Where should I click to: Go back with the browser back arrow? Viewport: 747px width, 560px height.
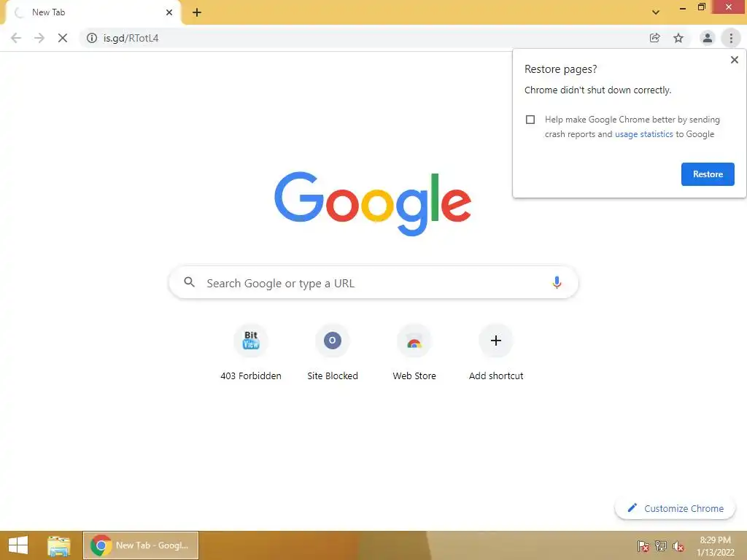(x=16, y=38)
